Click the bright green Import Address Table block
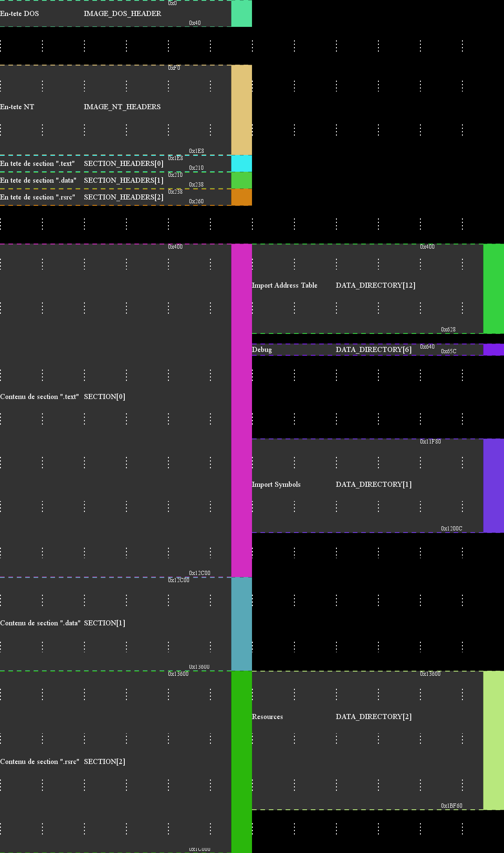Screen dimensions: 504x853 pyautogui.click(x=493, y=289)
